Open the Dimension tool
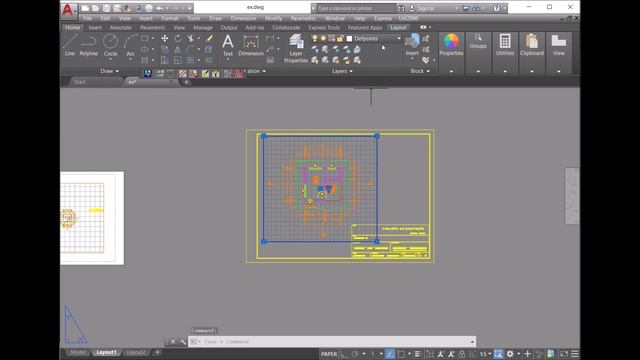Image resolution: width=640 pixels, height=360 pixels. [251, 45]
